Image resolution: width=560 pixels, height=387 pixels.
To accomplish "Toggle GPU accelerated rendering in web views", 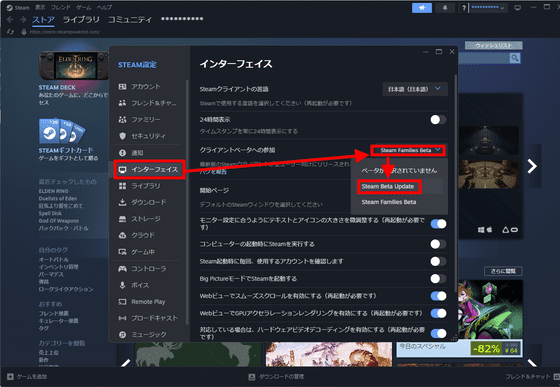I will point(438,313).
